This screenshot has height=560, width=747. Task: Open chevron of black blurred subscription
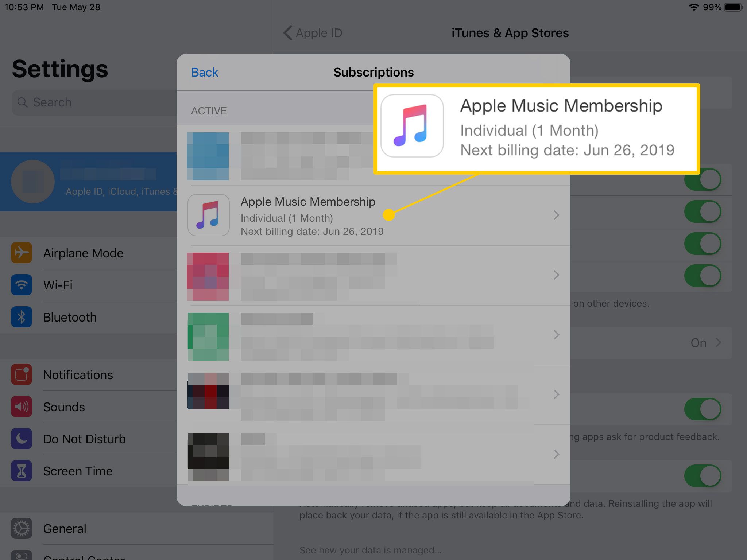coord(556,454)
